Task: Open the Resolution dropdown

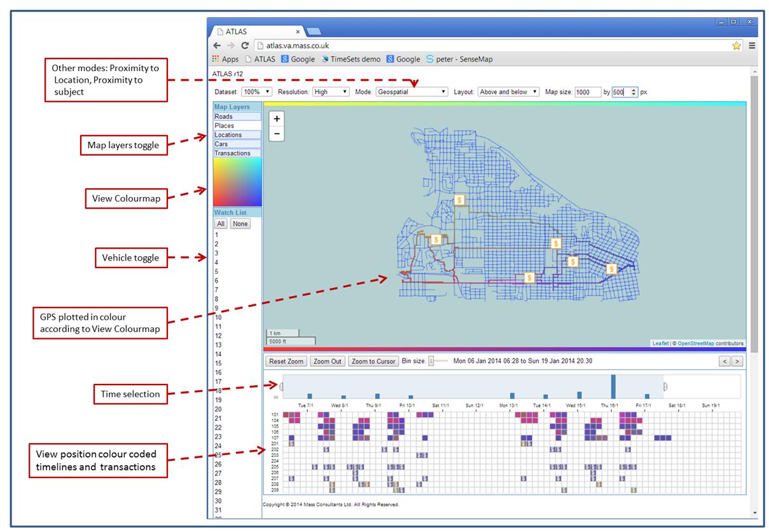Action: tap(331, 92)
